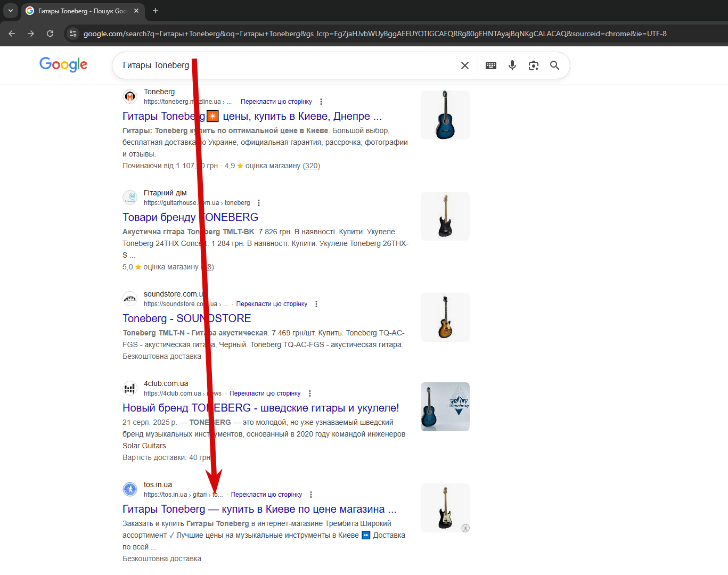Open 'Гитары Toneberg цены, купить в Киеве' result
Screen dimensions: 728x575
click(x=252, y=116)
